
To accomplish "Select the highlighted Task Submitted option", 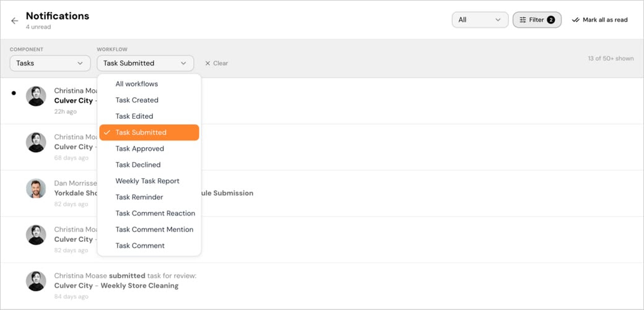I will tap(149, 132).
